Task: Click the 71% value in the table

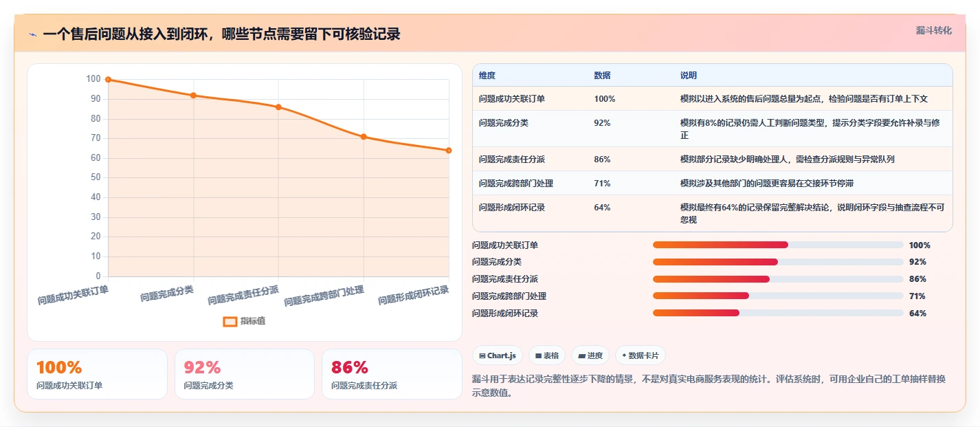Action: coord(603,184)
